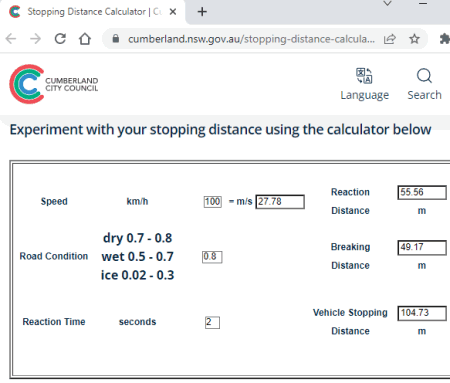This screenshot has height=383, width=450.
Task: Close the Stopping Distance Calculator tab
Action: pyautogui.click(x=173, y=12)
